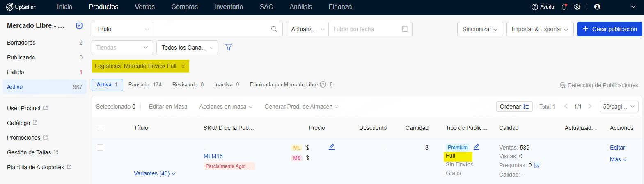The width and height of the screenshot is (644, 184).
Task: Open Gestión de Tallas external link
Action: pos(56,152)
